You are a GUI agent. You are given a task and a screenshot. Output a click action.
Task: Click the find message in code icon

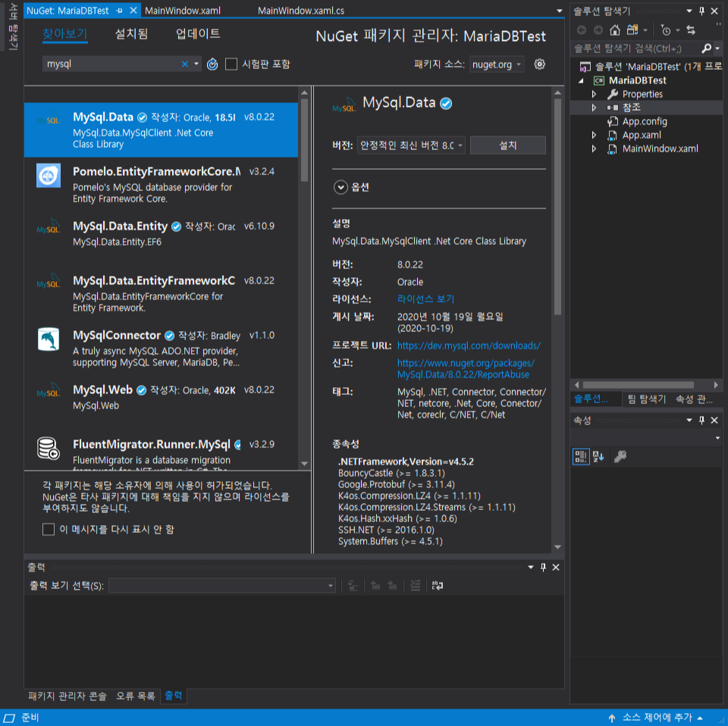tap(353, 586)
